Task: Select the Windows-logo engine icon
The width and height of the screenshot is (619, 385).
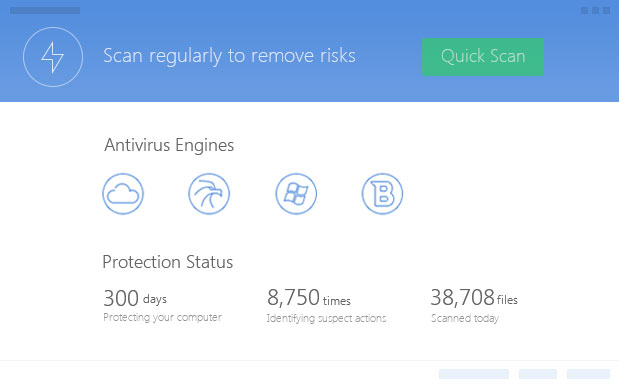Action: 296,194
